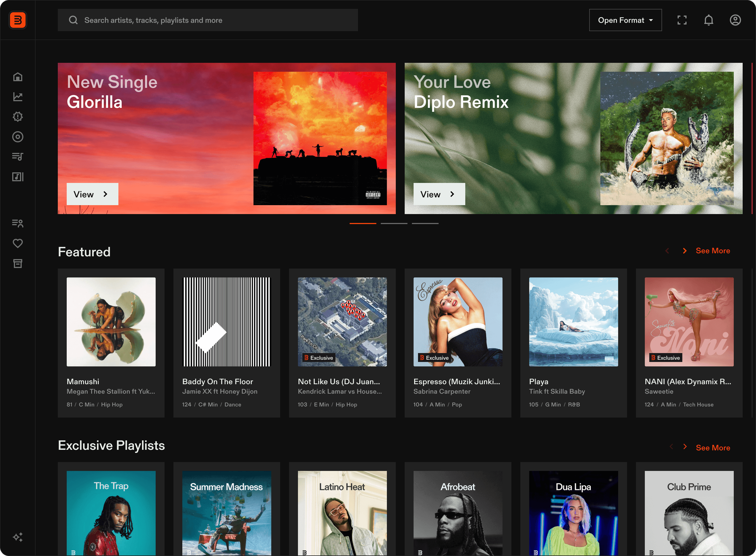
Task: Click next arrow in Featured section
Action: (685, 251)
